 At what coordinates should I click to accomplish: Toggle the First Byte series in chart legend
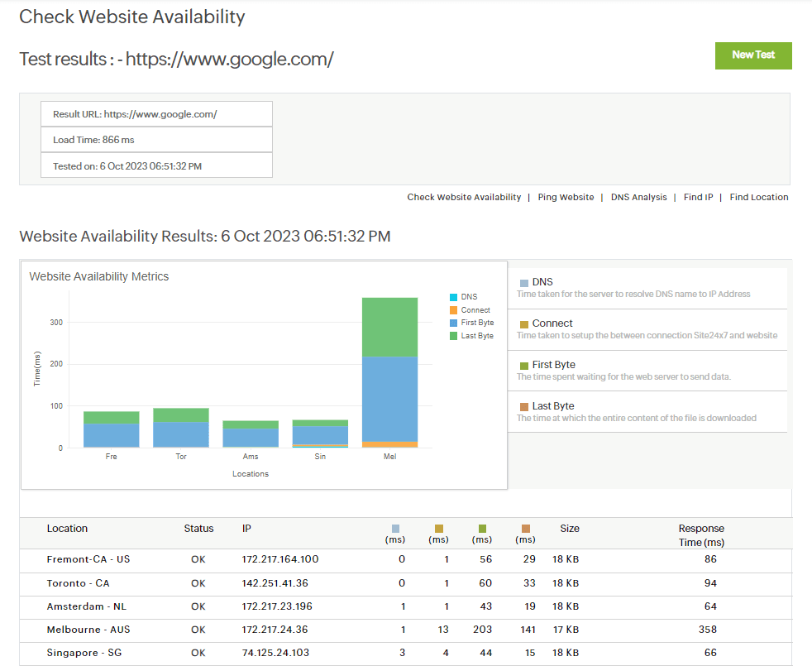tap(472, 323)
